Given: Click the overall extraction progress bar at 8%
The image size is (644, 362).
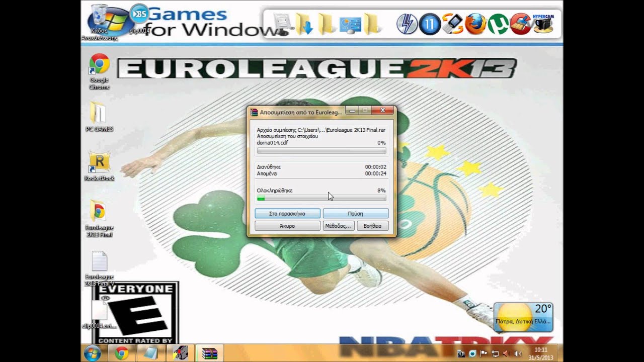Looking at the screenshot, I should coord(321,199).
